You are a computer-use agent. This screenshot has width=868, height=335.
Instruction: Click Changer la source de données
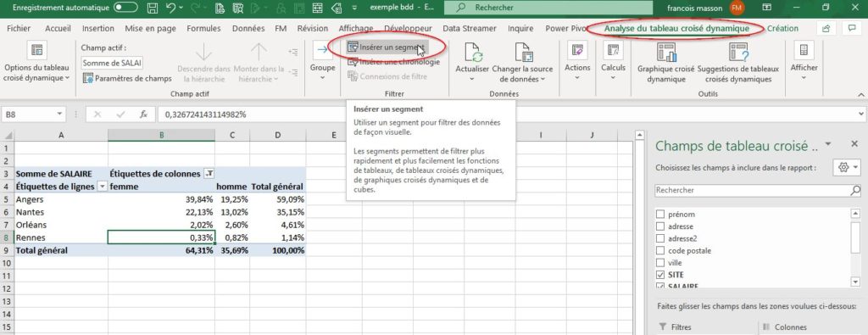click(x=522, y=63)
